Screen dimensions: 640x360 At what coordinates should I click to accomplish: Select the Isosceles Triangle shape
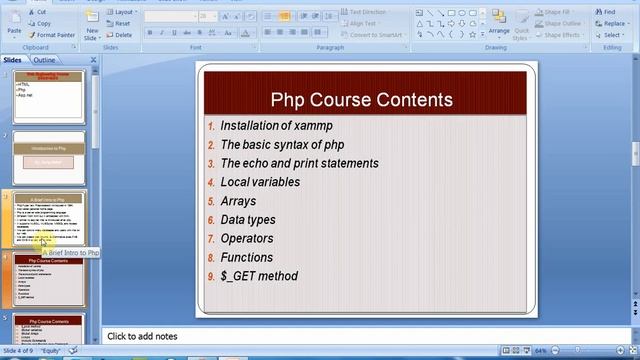[419, 24]
